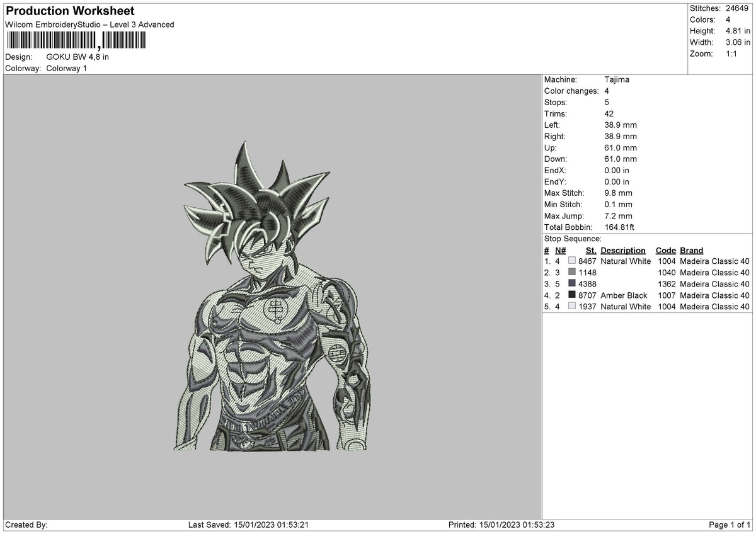Screen dimensions: 756x534
Task: Click the Code column header
Action: [x=665, y=250]
